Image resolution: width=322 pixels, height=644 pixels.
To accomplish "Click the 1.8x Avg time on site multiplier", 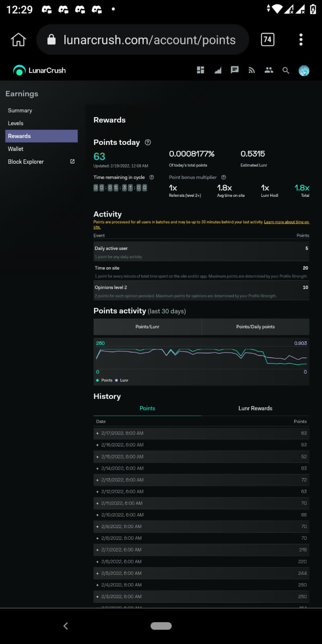I will [225, 188].
